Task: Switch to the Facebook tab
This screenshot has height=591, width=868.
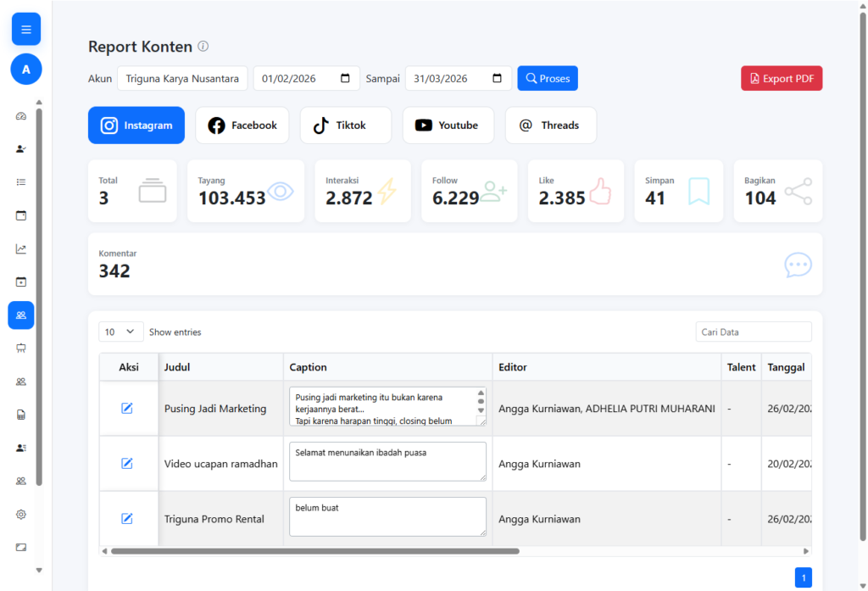Action: [242, 125]
